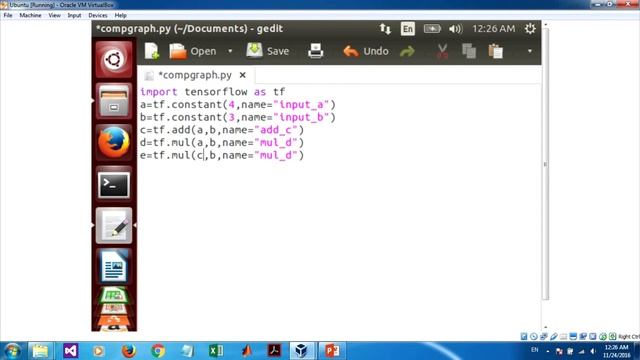The height and width of the screenshot is (360, 640).
Task: Open VirtualBox Input menu
Action: coord(74,15)
